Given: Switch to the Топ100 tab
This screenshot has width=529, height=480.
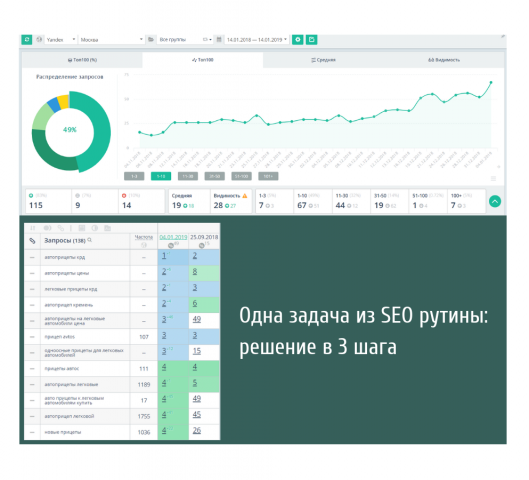Looking at the screenshot, I should point(203,60).
